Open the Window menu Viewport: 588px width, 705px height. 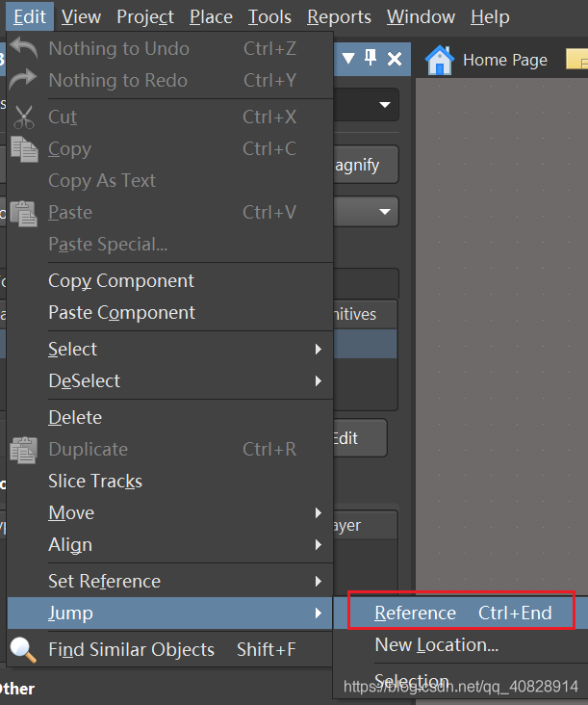[x=421, y=16]
